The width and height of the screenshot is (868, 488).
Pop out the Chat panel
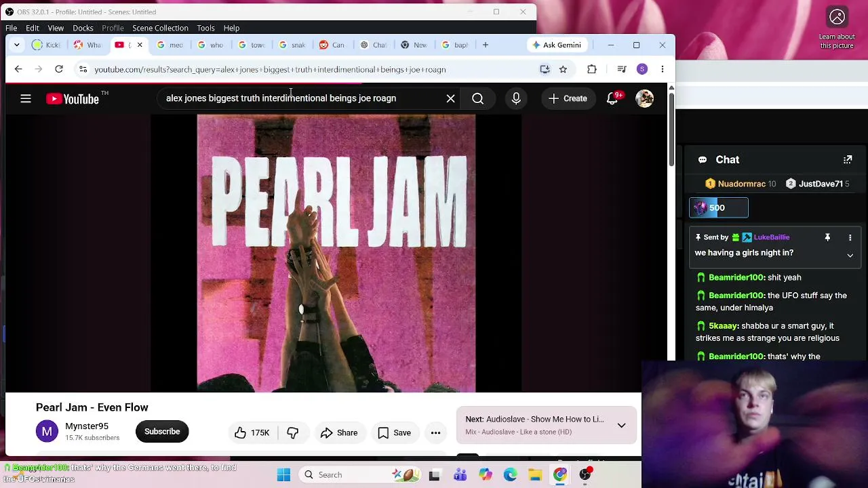(848, 160)
